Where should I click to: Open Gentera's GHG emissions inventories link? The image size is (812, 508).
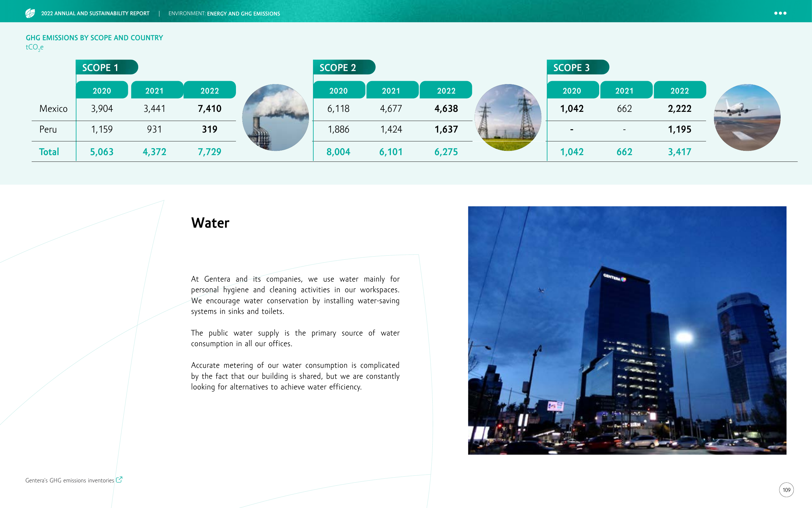click(70, 481)
